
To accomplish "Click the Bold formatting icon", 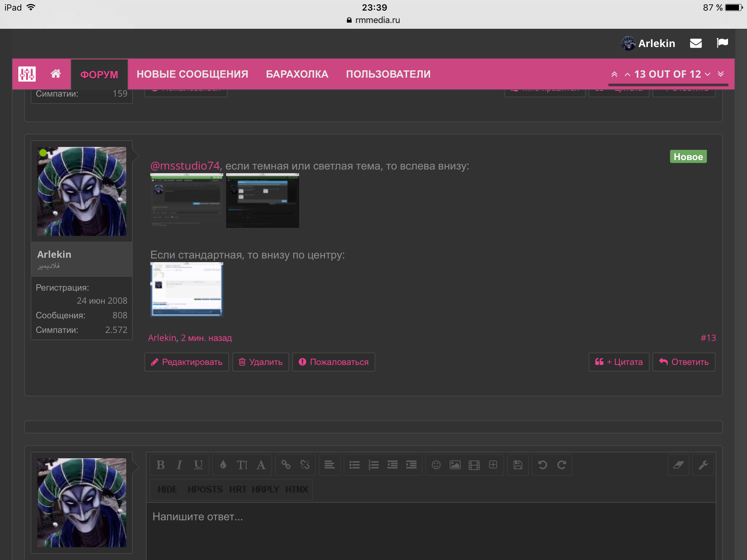I will (160, 465).
